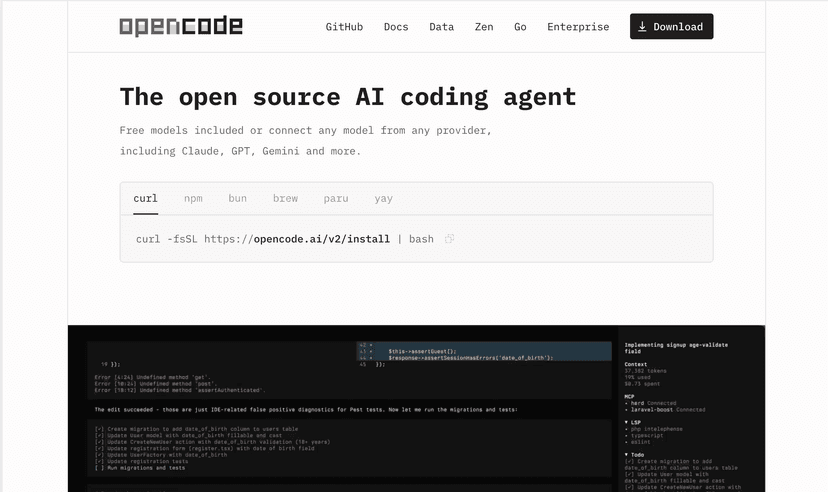Image resolution: width=828 pixels, height=492 pixels.
Task: Go to the Data page
Action: pos(441,27)
